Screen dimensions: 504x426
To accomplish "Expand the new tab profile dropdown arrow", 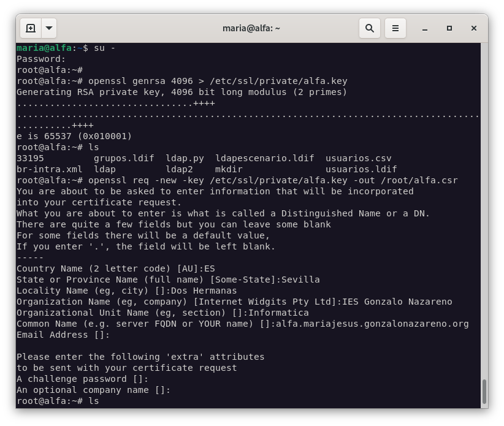I will click(48, 28).
